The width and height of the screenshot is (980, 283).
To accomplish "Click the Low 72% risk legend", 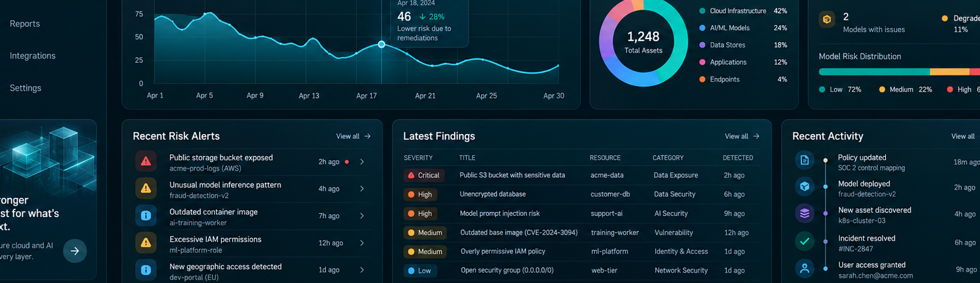I will click(x=841, y=90).
